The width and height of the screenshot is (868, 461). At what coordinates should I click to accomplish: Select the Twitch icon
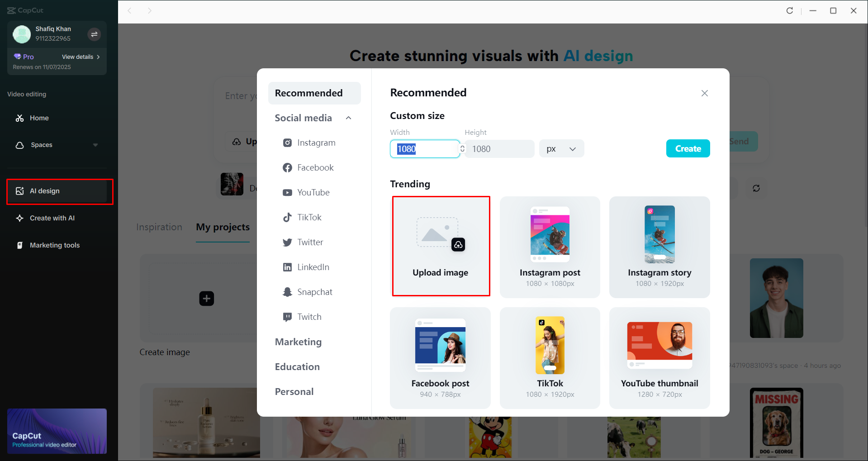click(x=309, y=317)
